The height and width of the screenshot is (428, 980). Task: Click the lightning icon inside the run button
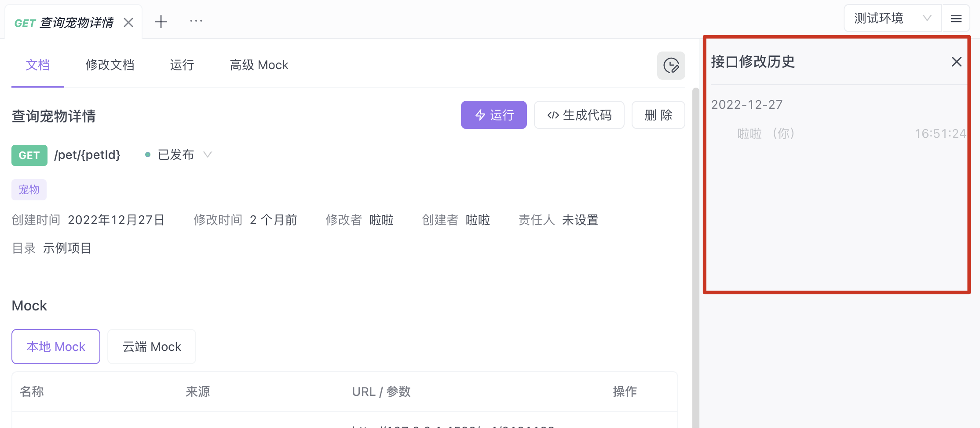point(480,115)
